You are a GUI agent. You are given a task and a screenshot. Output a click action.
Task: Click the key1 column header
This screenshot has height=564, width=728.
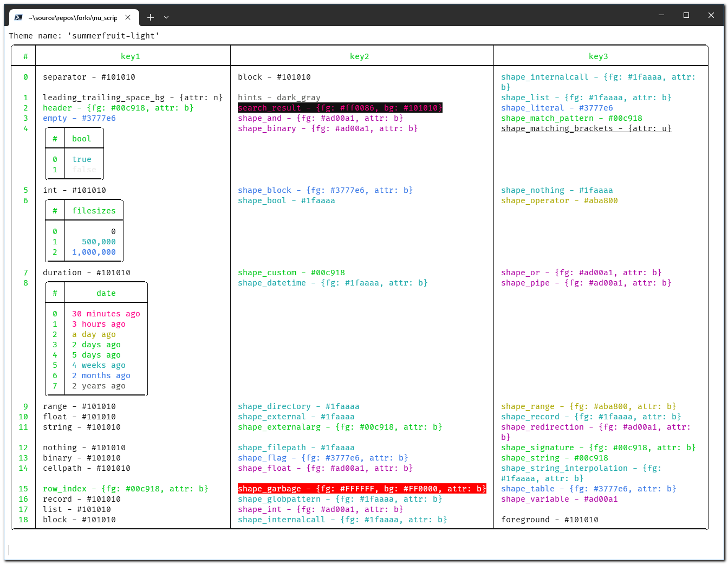tap(131, 56)
